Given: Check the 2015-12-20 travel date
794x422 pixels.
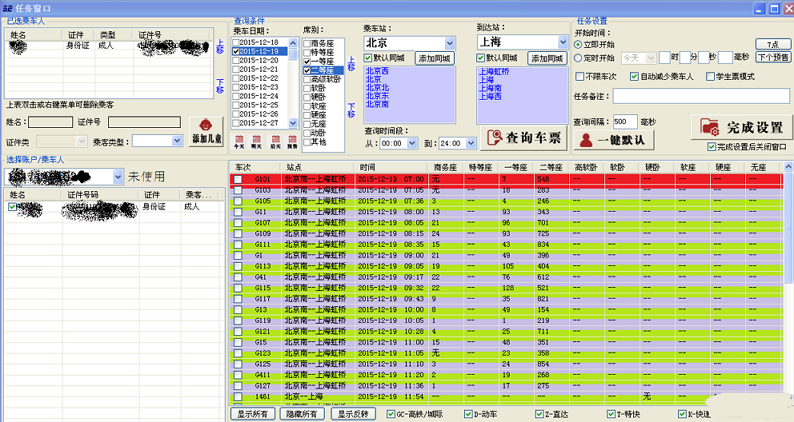Looking at the screenshot, I should (x=236, y=61).
